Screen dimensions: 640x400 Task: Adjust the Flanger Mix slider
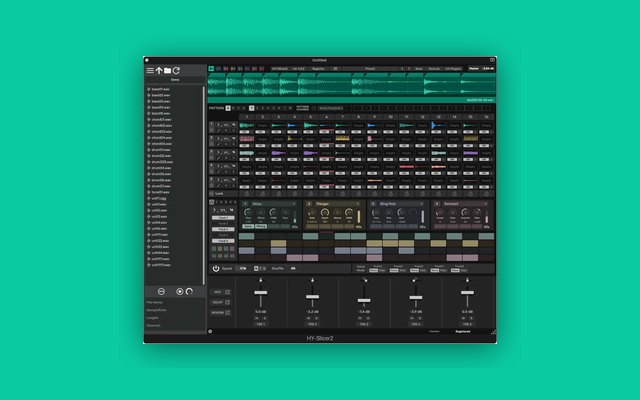[x=359, y=217]
